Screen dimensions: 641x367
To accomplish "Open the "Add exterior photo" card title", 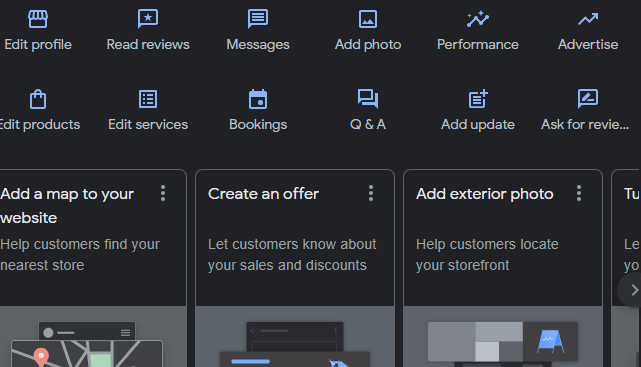I will pyautogui.click(x=485, y=194).
